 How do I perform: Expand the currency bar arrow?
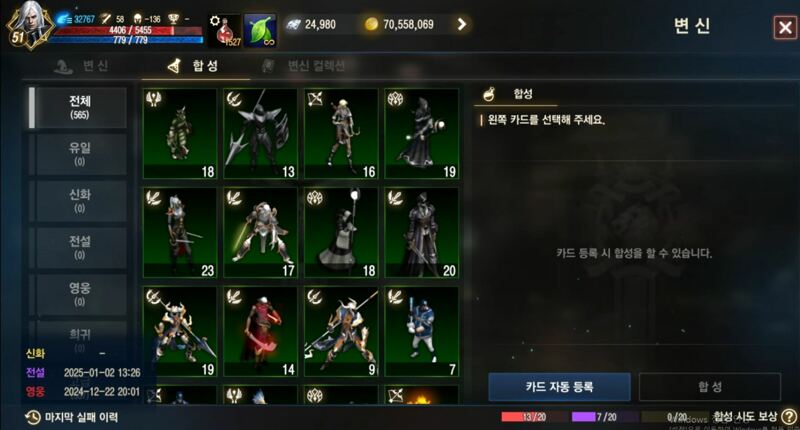coord(462,24)
